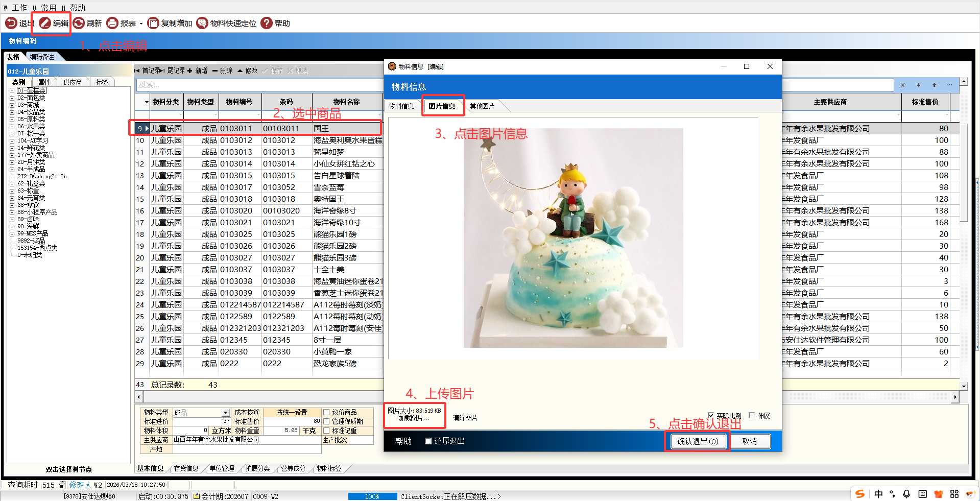
Task: Toggle the 还原退出 checkbox
Action: click(428, 441)
